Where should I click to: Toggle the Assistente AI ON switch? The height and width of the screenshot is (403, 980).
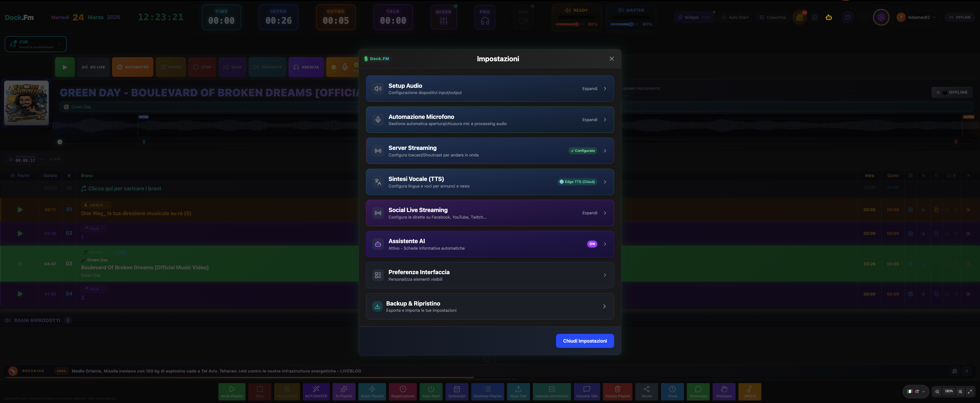pos(592,244)
